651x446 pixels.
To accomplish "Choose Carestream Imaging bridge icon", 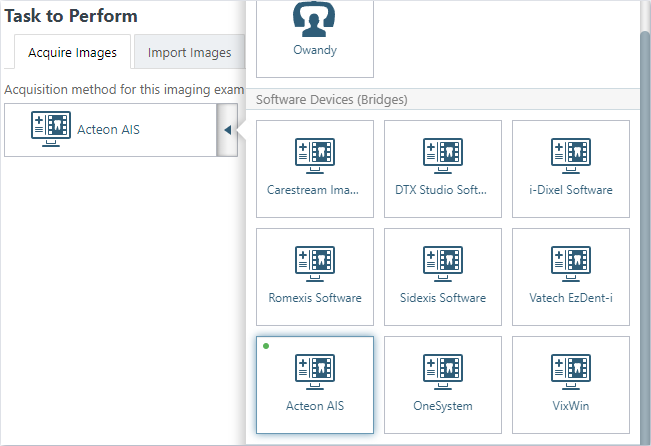I will (315, 156).
